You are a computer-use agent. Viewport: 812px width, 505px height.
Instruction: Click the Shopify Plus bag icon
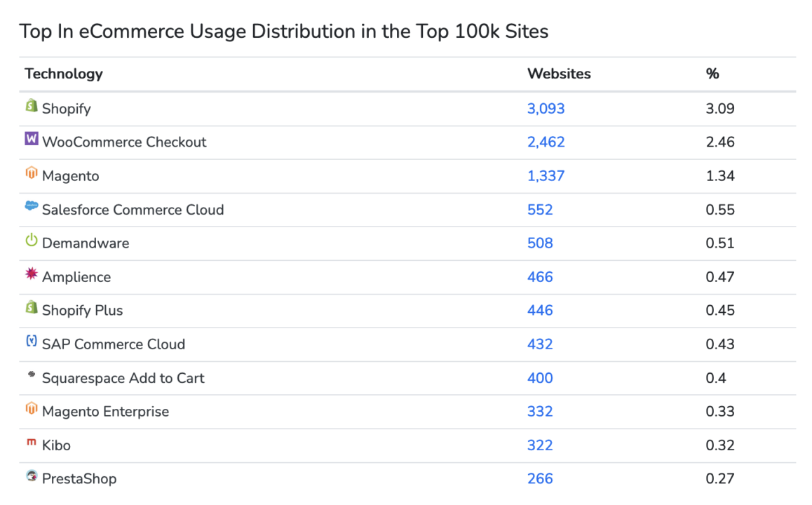(x=32, y=307)
